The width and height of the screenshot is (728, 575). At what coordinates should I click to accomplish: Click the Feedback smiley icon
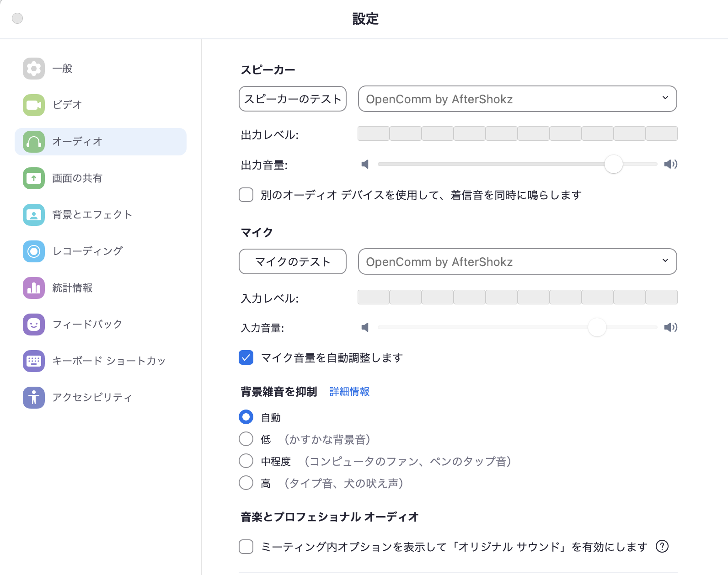point(34,325)
